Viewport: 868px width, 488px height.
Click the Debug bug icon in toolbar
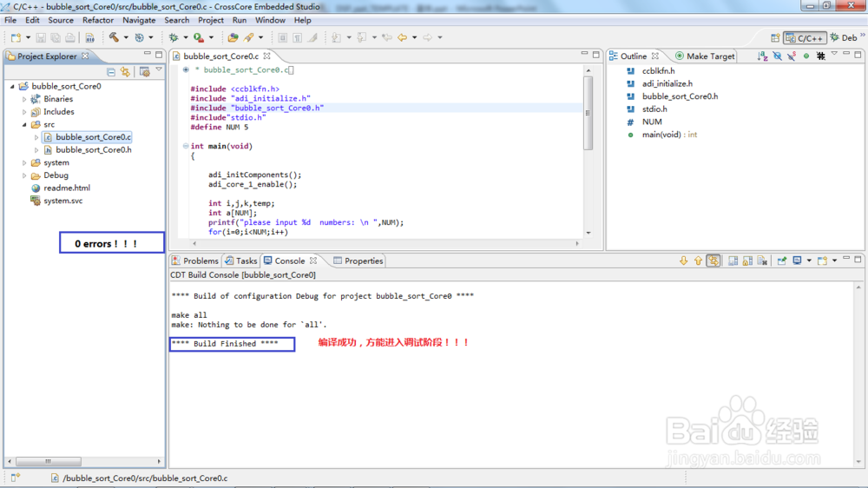[174, 37]
